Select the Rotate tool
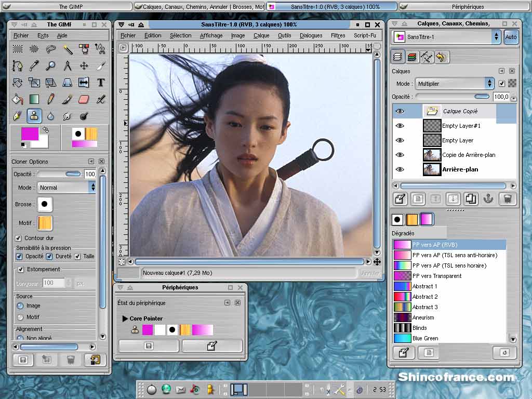Screen dimensions: 532x399 tap(18, 83)
